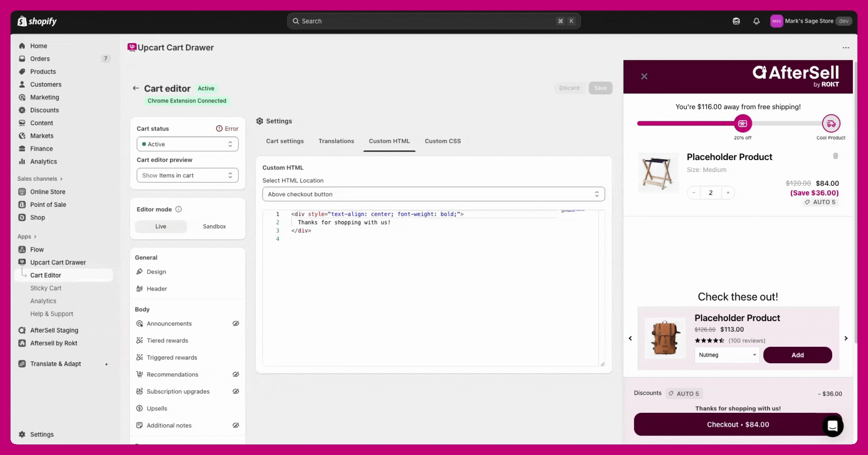Switch editor mode to Sandbox
This screenshot has height=455, width=868.
(214, 226)
